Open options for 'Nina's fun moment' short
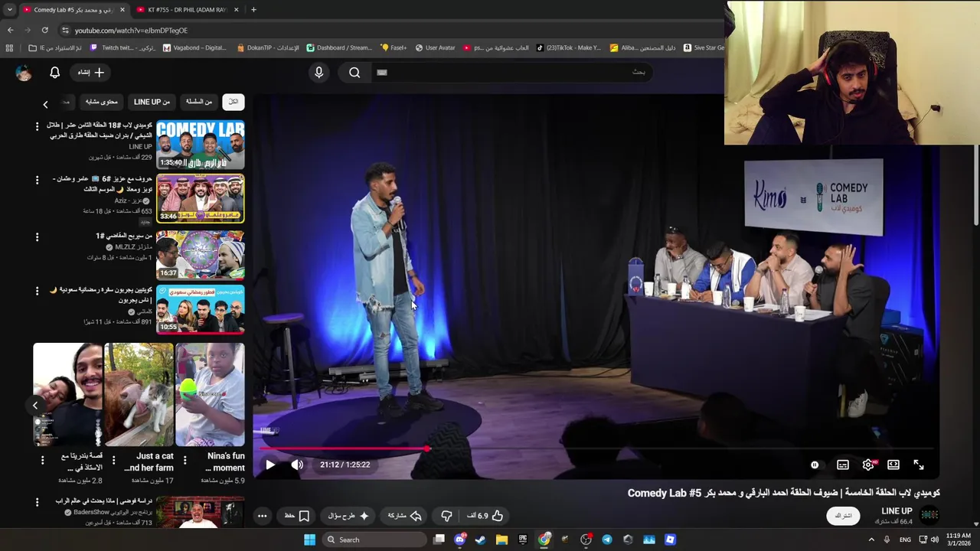The height and width of the screenshot is (551, 980). 185,460
